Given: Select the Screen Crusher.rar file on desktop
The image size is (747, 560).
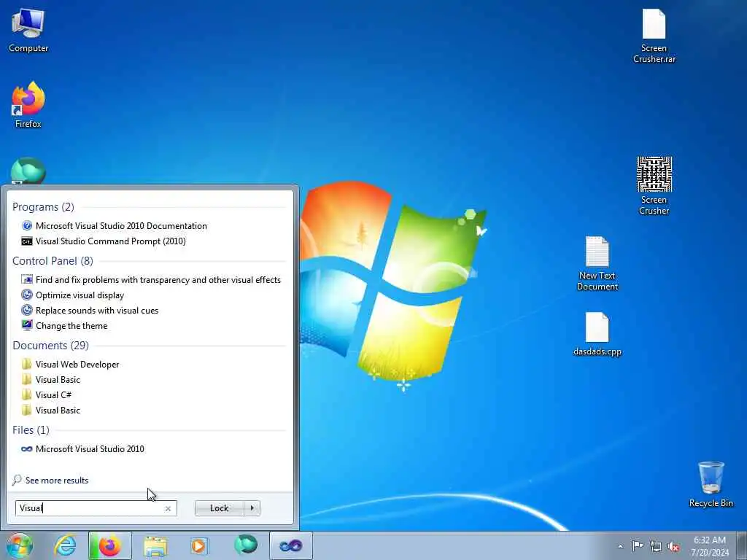Looking at the screenshot, I should click(x=654, y=36).
